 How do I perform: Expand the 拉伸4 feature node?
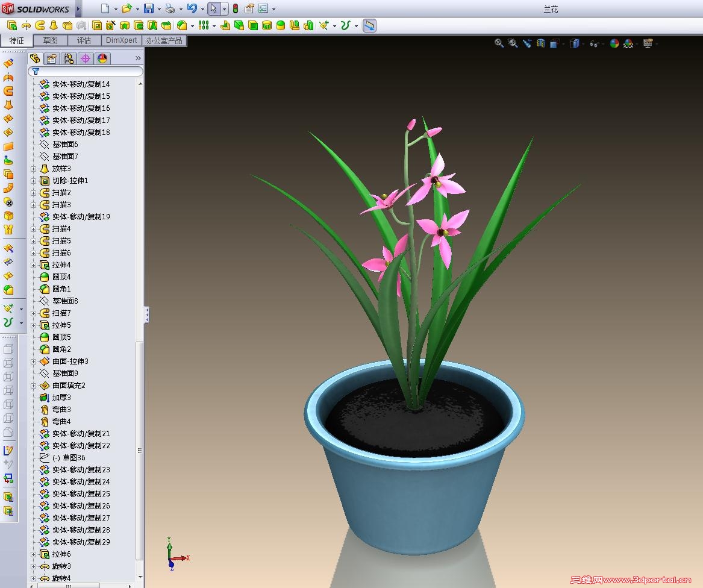(x=34, y=265)
